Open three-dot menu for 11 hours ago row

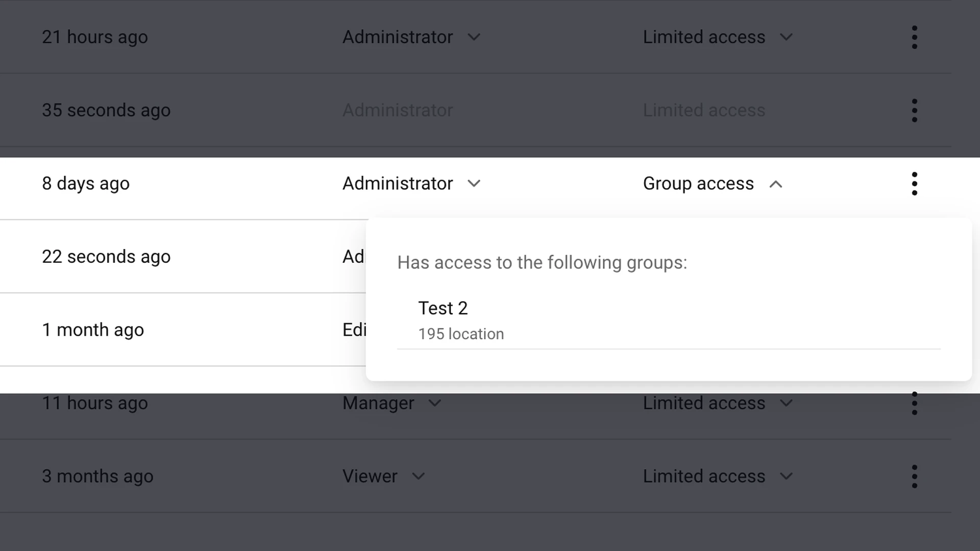(x=914, y=403)
